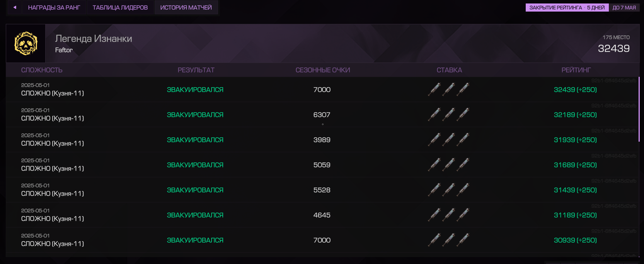Click the last syringe icon in the 4645 row
The width and height of the screenshot is (644, 264).
coord(463,215)
